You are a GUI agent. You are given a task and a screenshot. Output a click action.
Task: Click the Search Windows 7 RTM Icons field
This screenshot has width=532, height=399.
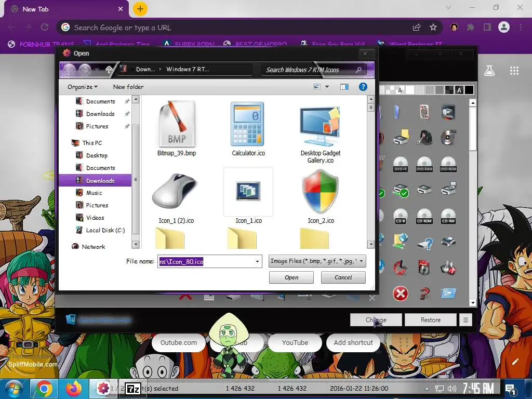[x=313, y=70]
